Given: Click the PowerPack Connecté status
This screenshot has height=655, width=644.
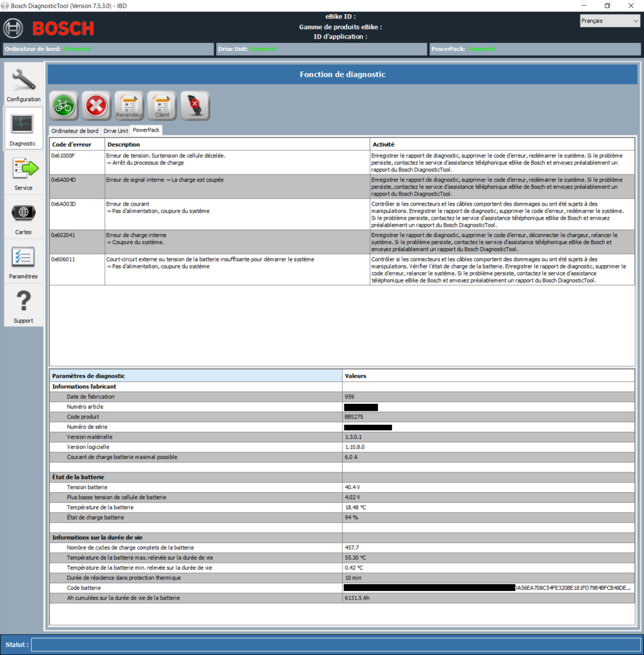Looking at the screenshot, I should 482,49.
